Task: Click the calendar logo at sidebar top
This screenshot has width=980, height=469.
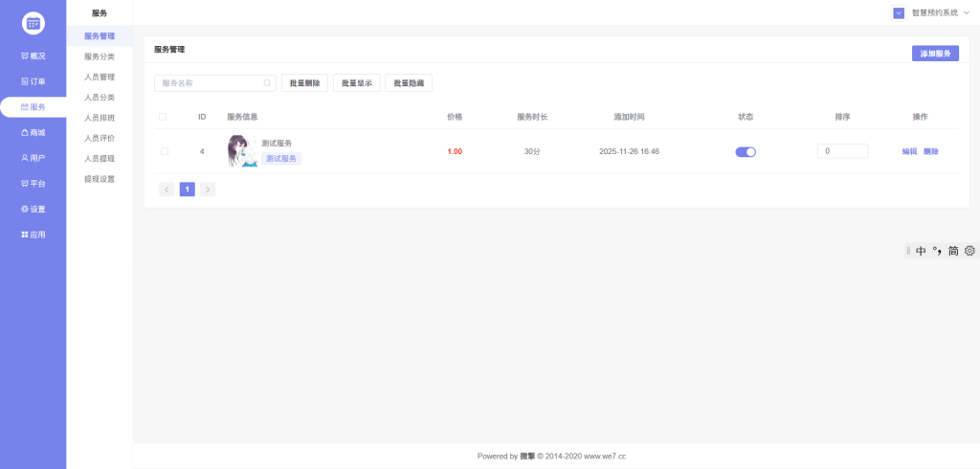Action: pyautogui.click(x=33, y=23)
